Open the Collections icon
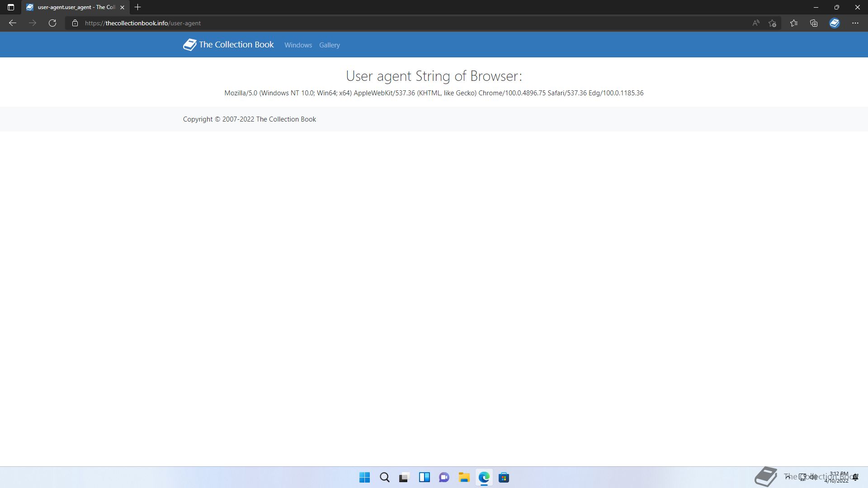The image size is (868, 488). [814, 23]
